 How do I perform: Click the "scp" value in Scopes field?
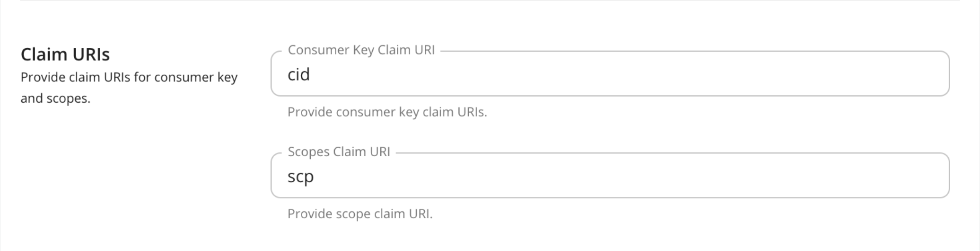tap(300, 177)
